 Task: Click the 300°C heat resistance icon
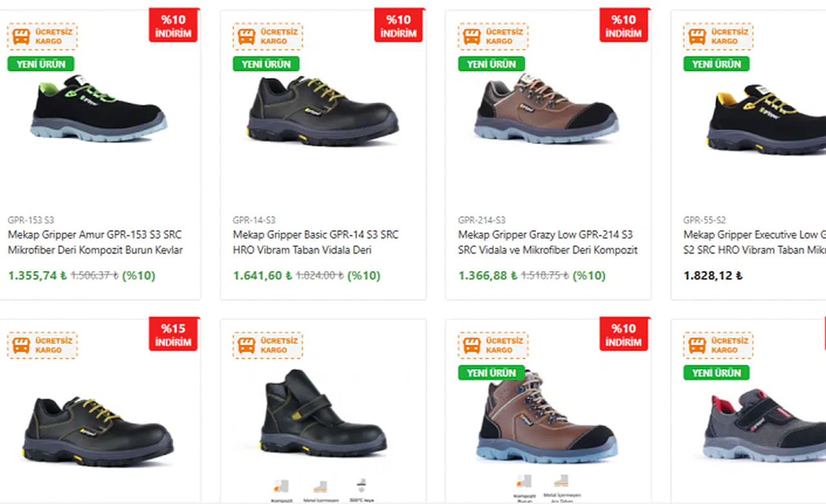coord(361,489)
